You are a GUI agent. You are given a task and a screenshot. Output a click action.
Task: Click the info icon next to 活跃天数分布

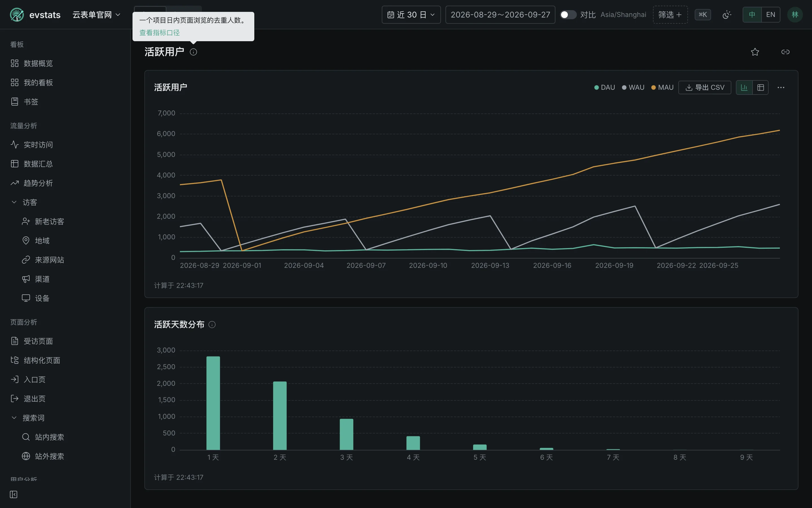212,325
